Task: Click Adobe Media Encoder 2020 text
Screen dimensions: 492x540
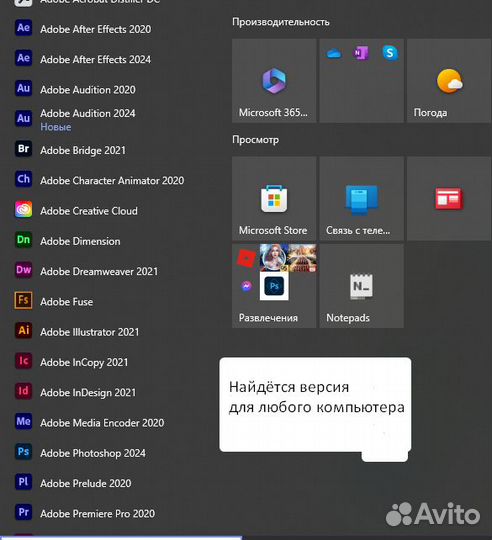Action: [102, 423]
